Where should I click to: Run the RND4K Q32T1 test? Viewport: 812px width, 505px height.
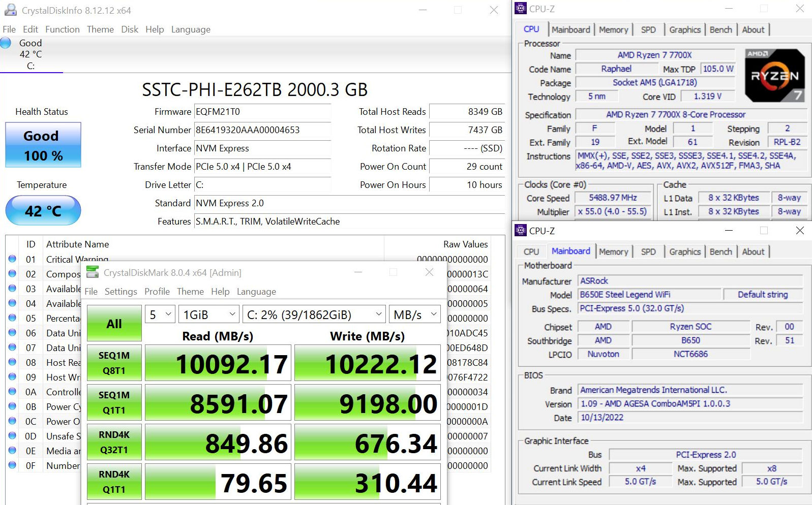[114, 442]
